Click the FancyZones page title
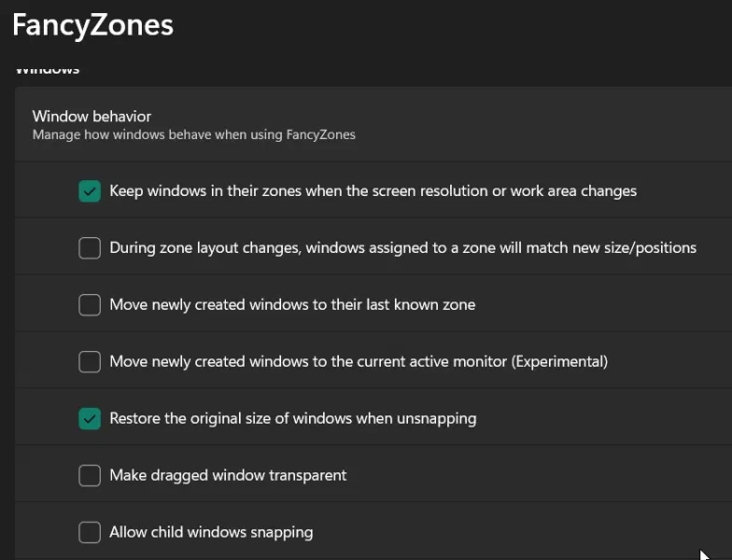This screenshot has width=732, height=560. [x=92, y=25]
